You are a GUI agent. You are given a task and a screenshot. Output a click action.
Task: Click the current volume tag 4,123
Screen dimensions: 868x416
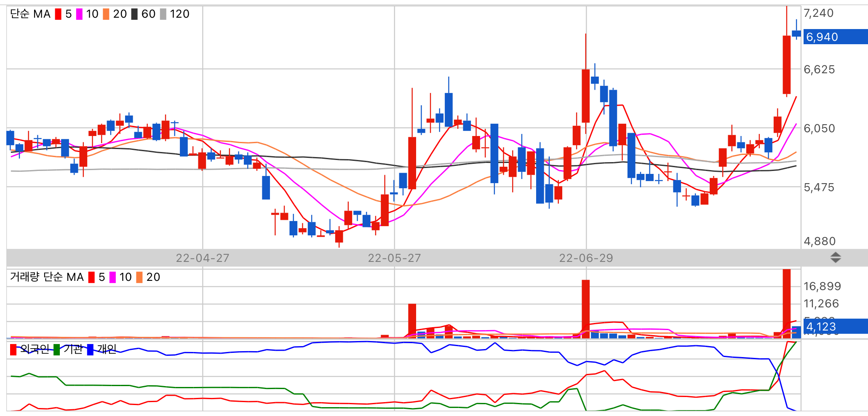836,326
